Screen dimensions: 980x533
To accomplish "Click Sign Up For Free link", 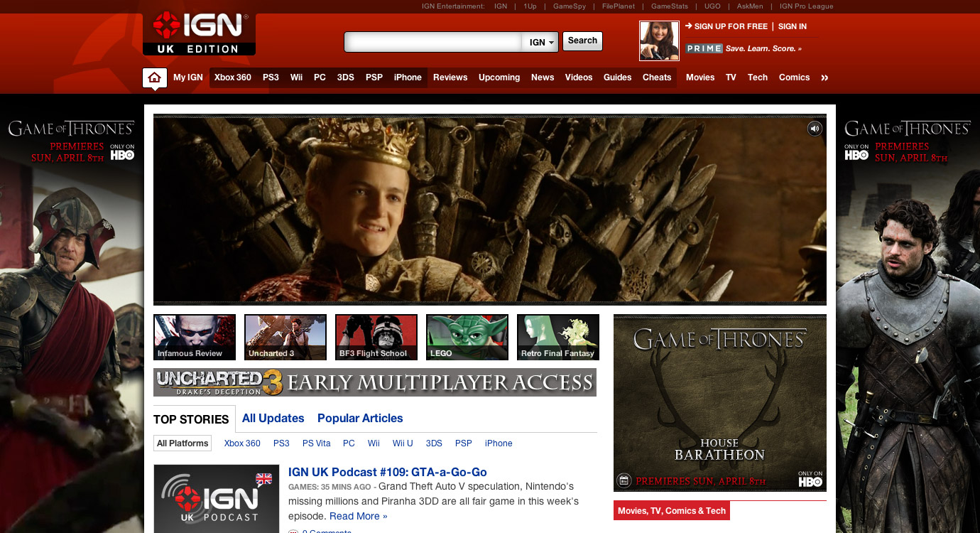I will tap(731, 26).
